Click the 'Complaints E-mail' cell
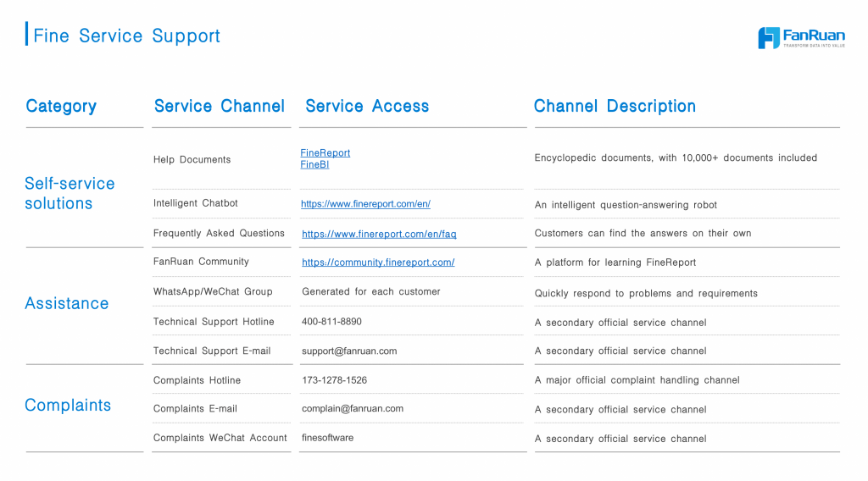 click(x=195, y=408)
